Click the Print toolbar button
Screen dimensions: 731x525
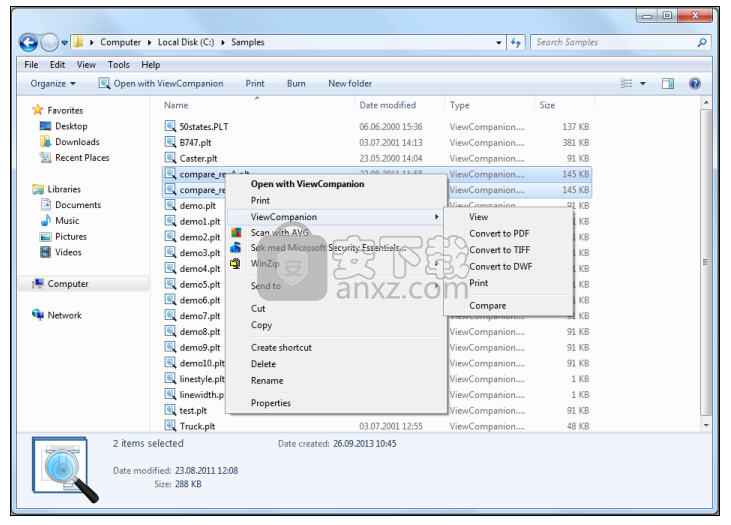[255, 84]
